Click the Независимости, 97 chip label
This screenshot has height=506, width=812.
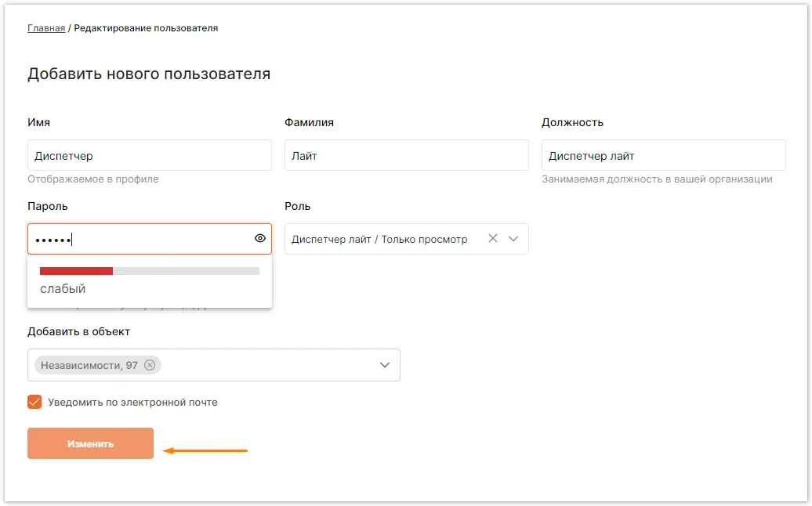click(x=89, y=365)
